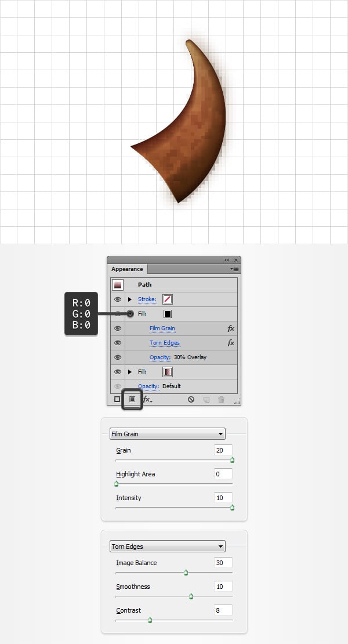Image resolution: width=348 pixels, height=644 pixels.
Task: Open the Add New Effect fx menu
Action: click(148, 399)
